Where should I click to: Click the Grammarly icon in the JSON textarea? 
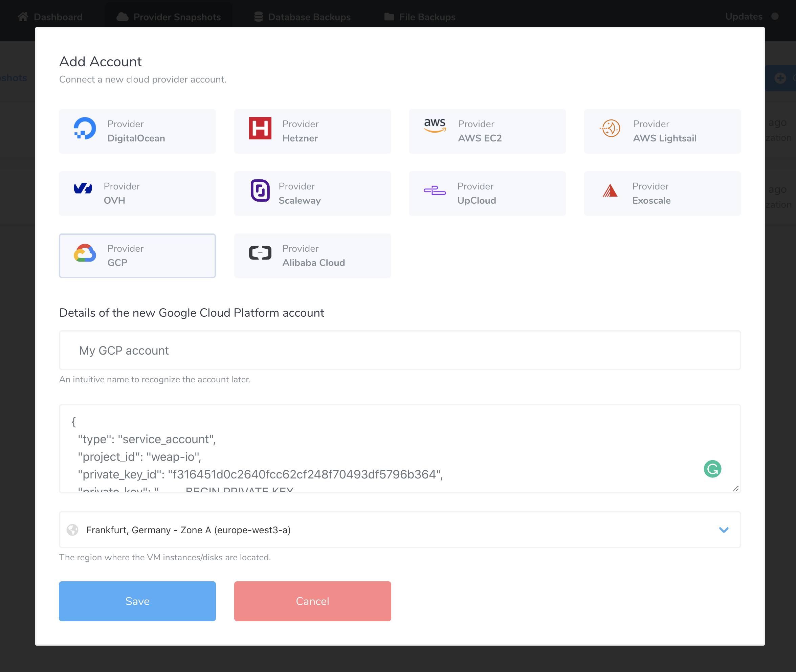coord(712,469)
